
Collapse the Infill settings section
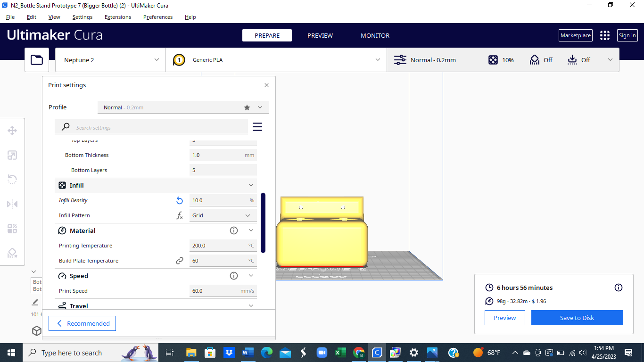coord(251,185)
